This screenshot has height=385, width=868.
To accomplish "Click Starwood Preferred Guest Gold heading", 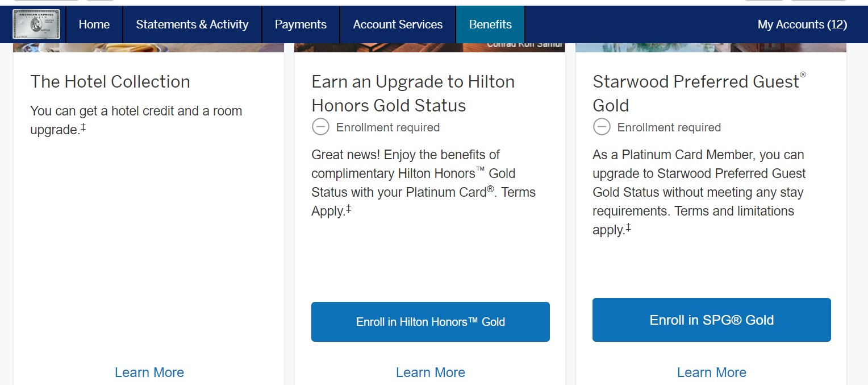I will (x=699, y=93).
